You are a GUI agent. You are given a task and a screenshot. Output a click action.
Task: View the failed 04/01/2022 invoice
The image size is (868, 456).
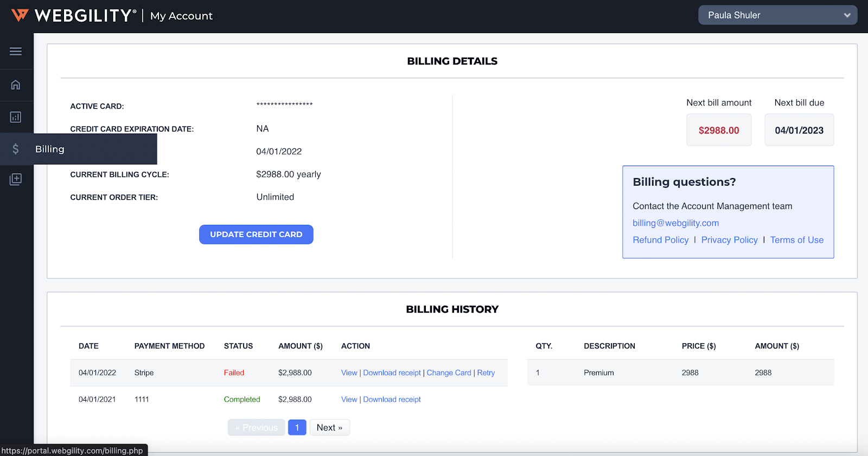point(349,373)
